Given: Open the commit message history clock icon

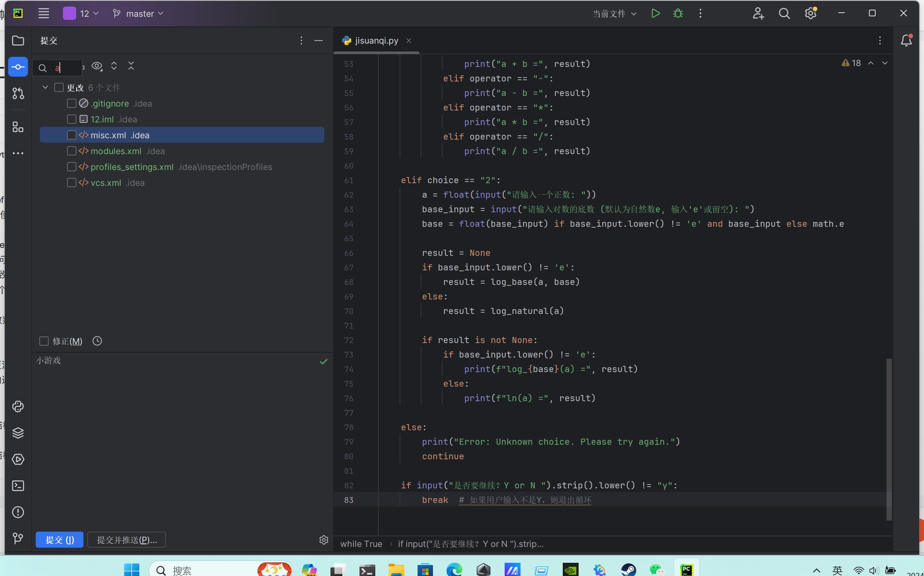Looking at the screenshot, I should (x=97, y=341).
